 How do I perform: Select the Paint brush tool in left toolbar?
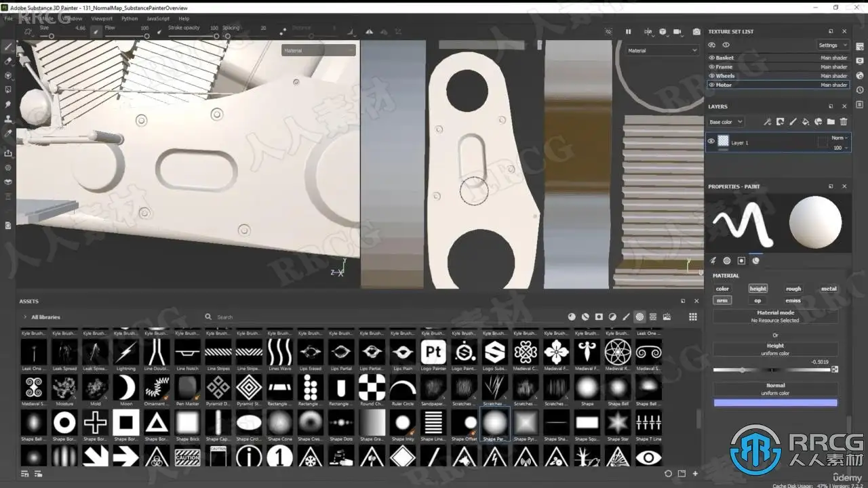(x=8, y=47)
